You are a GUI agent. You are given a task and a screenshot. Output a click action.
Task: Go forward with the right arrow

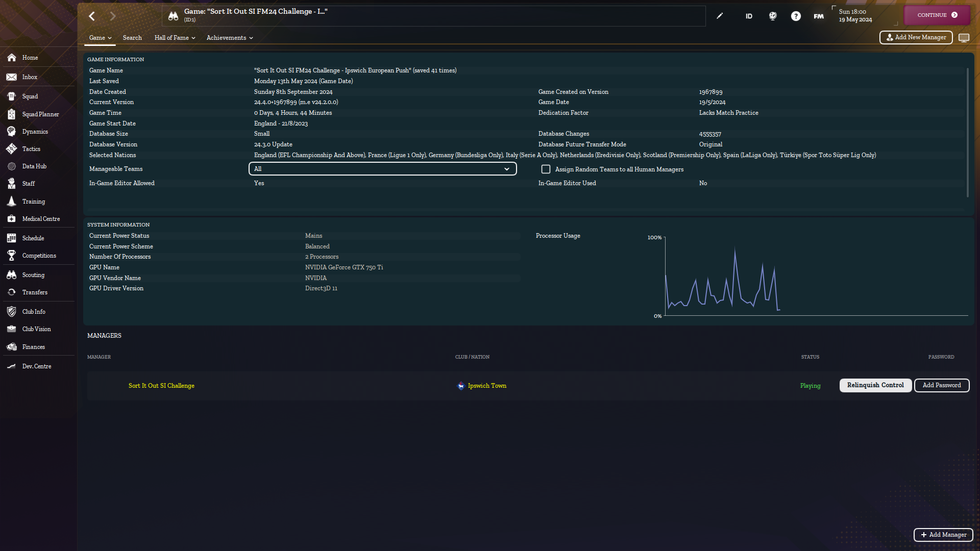(x=113, y=16)
